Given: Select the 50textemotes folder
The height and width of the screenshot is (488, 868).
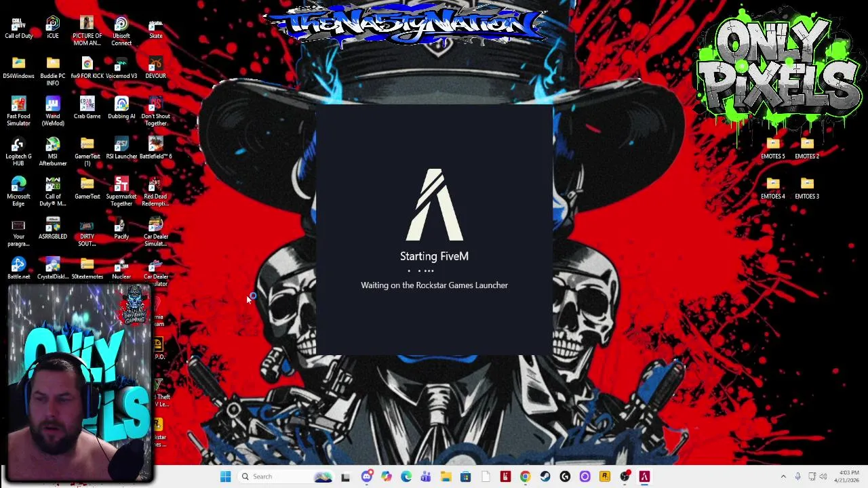Looking at the screenshot, I should point(87,268).
